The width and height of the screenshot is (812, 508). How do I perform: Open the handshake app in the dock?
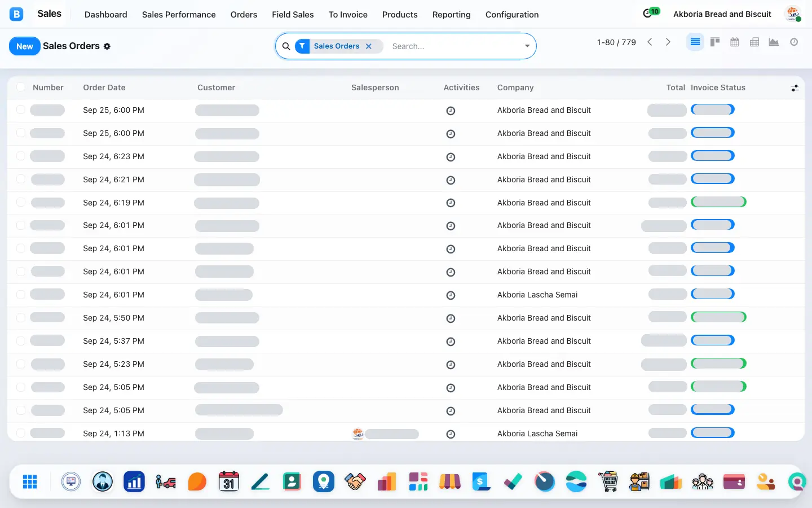coord(355,481)
